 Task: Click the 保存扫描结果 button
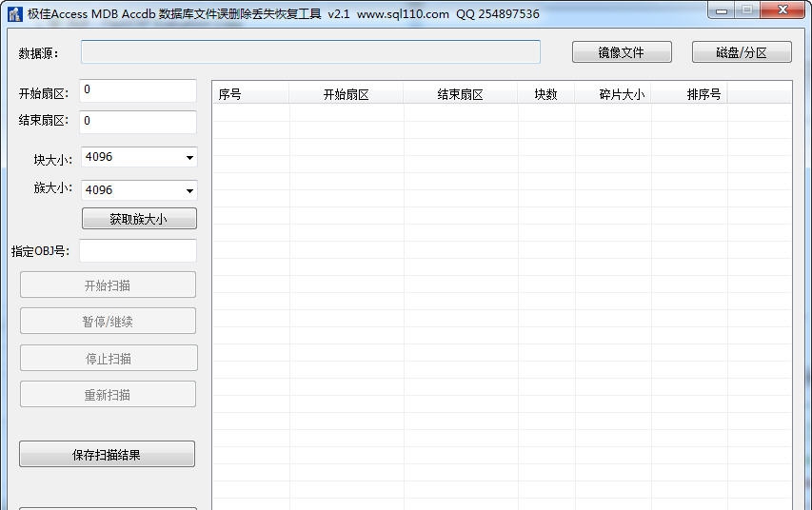107,454
